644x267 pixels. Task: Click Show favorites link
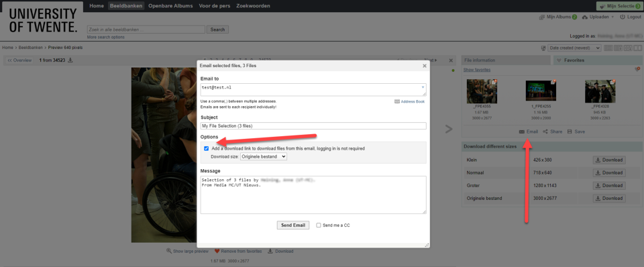point(477,70)
